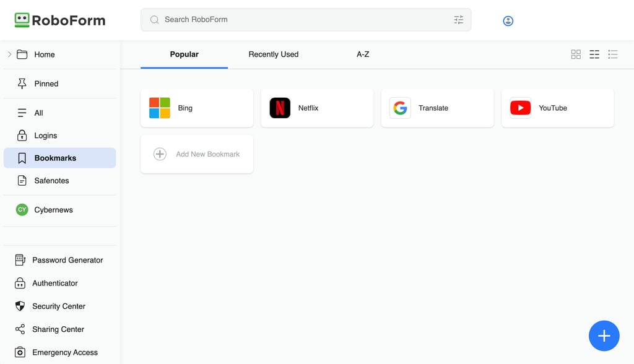This screenshot has width=634, height=364.
Task: Open the Security Center label
Action: point(59,306)
